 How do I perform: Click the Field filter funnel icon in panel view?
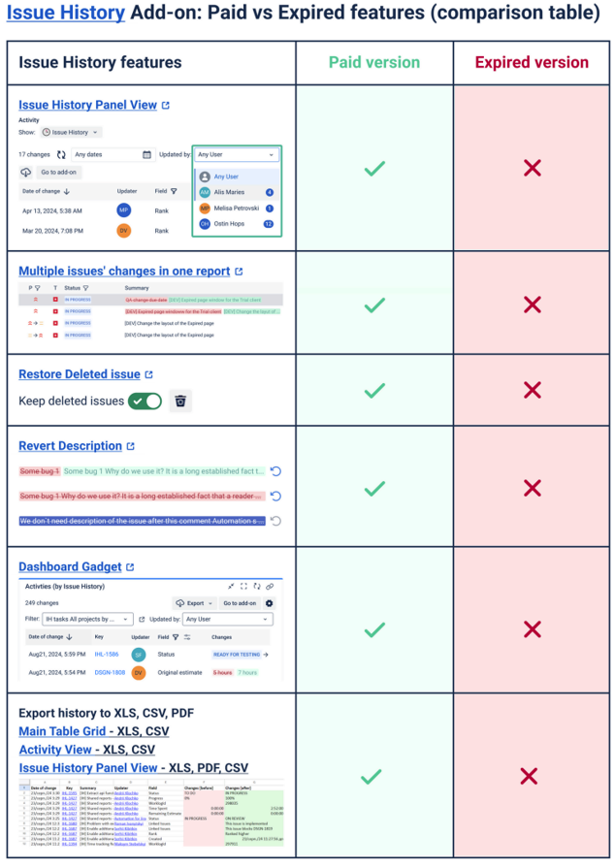[174, 191]
